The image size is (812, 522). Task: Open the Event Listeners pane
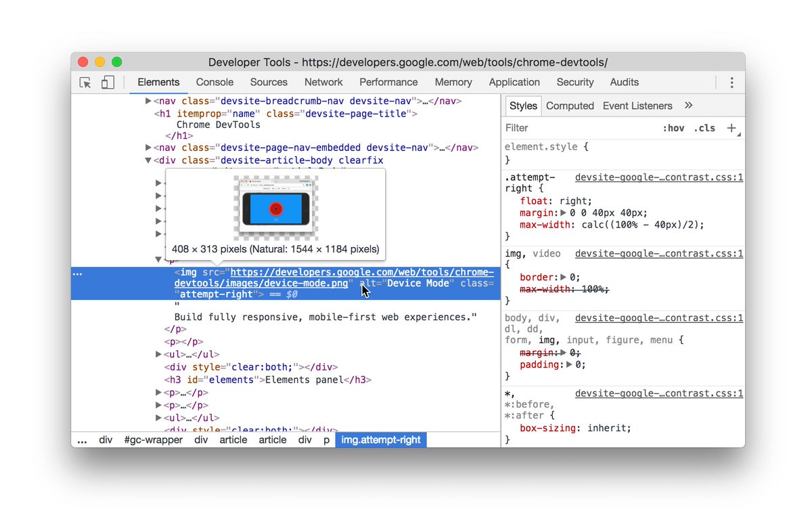[637, 106]
